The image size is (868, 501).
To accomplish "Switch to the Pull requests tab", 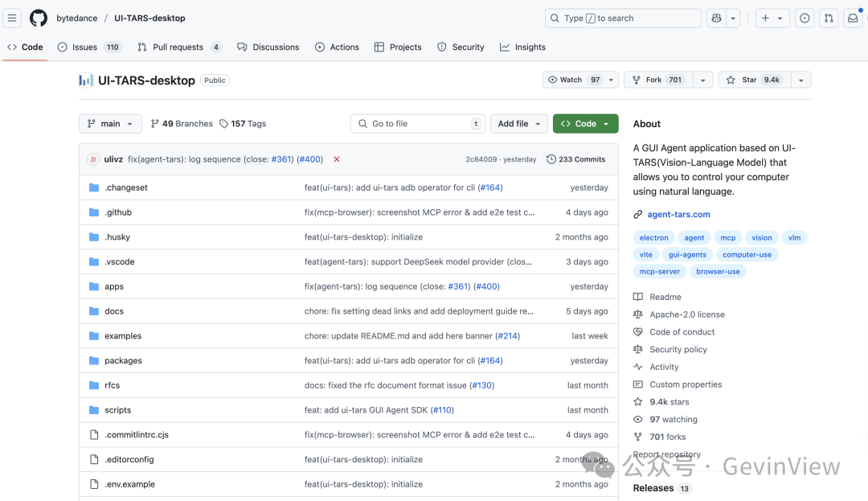I will (x=179, y=47).
